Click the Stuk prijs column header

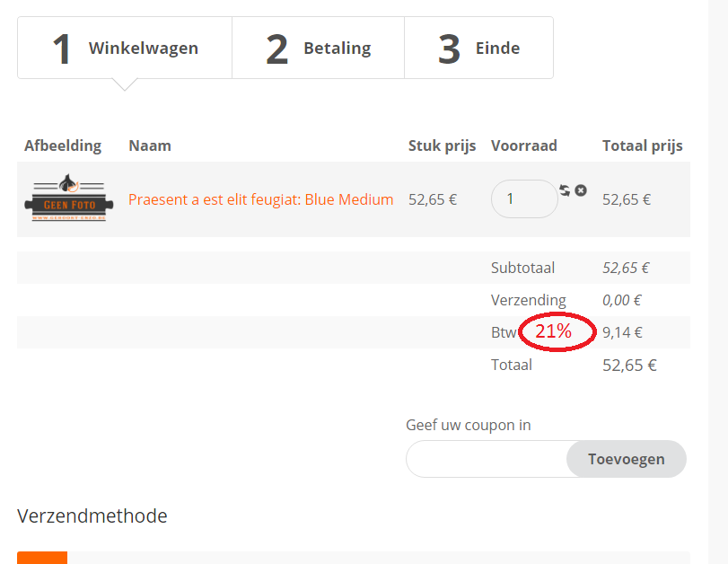443,145
